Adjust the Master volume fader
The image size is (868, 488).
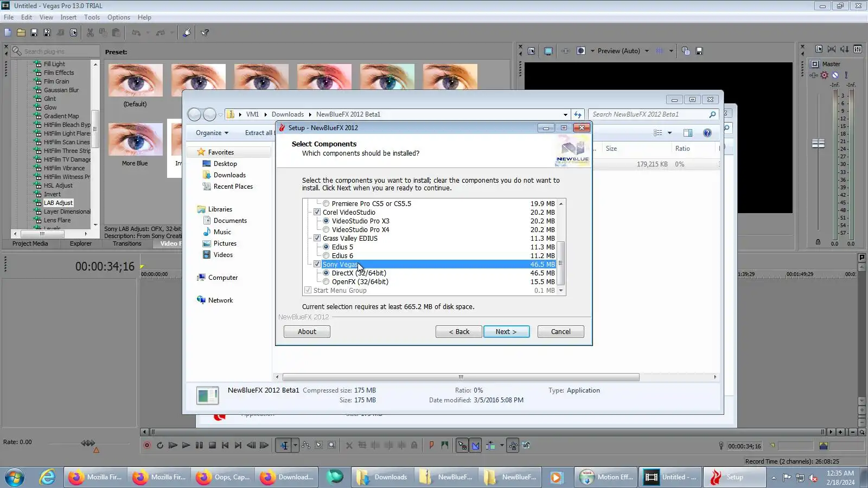(x=818, y=144)
